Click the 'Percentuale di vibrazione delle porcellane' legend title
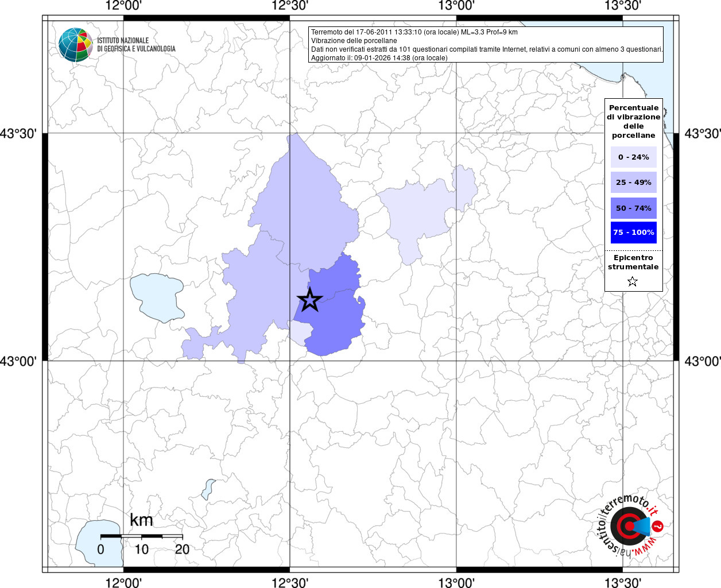 click(634, 121)
